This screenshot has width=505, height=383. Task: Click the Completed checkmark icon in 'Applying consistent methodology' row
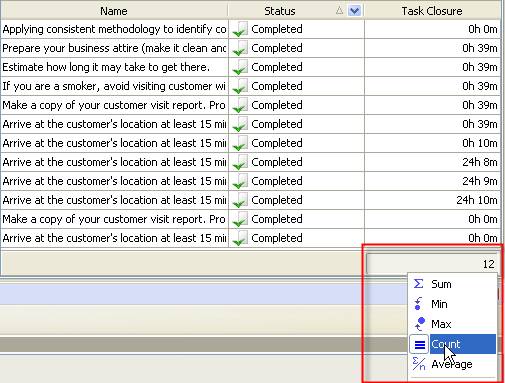click(240, 29)
